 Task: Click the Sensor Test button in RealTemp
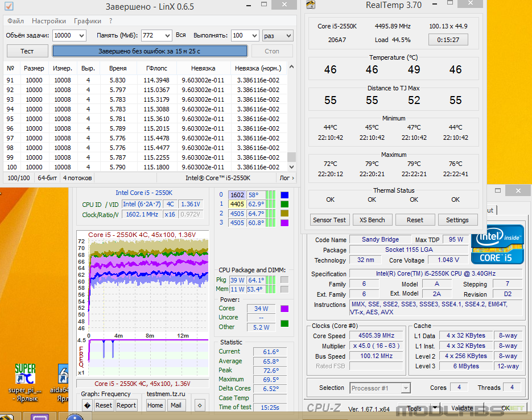click(329, 219)
